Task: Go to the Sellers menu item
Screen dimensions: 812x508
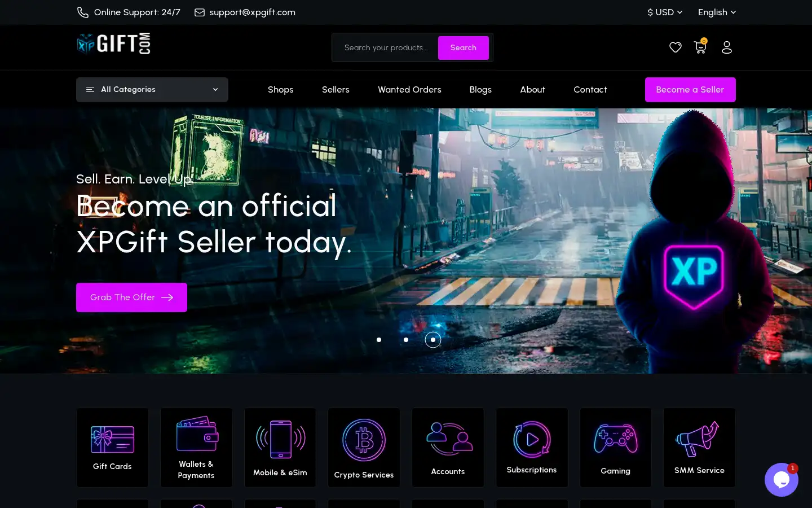Action: click(x=336, y=90)
